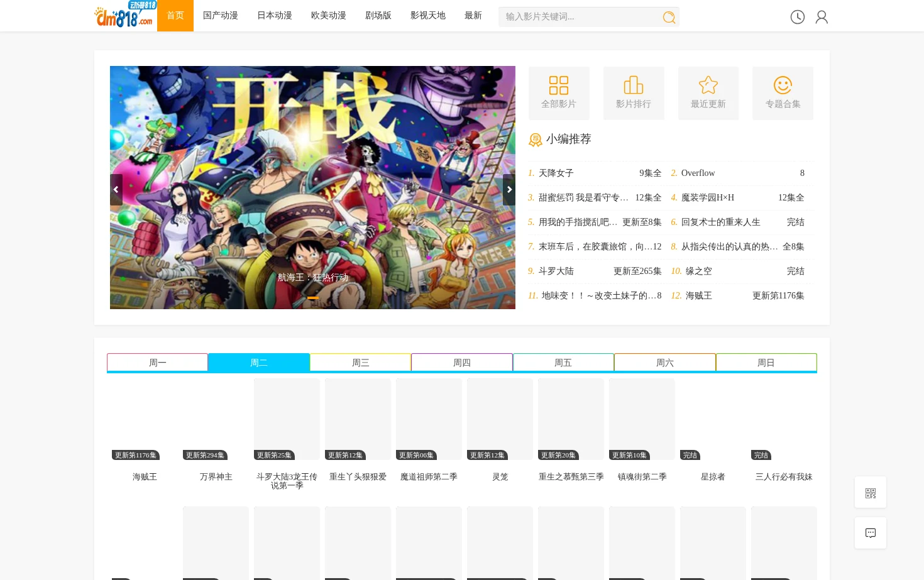Open 末班车后，在胶囊旅馆 recommendation
Viewport: 924px width, 580px height.
pos(595,246)
